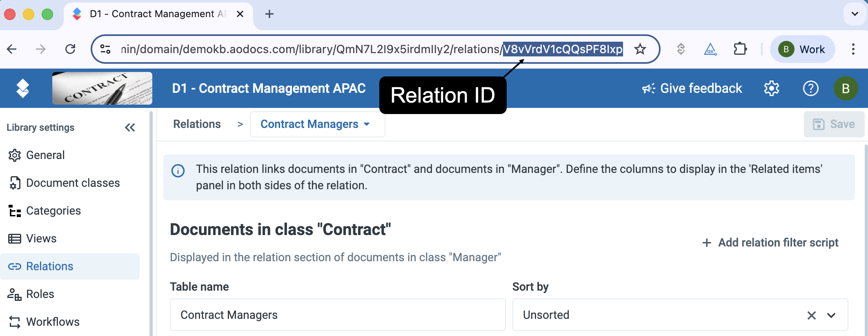Open General library settings
This screenshot has height=336, width=868.
[x=70, y=155]
